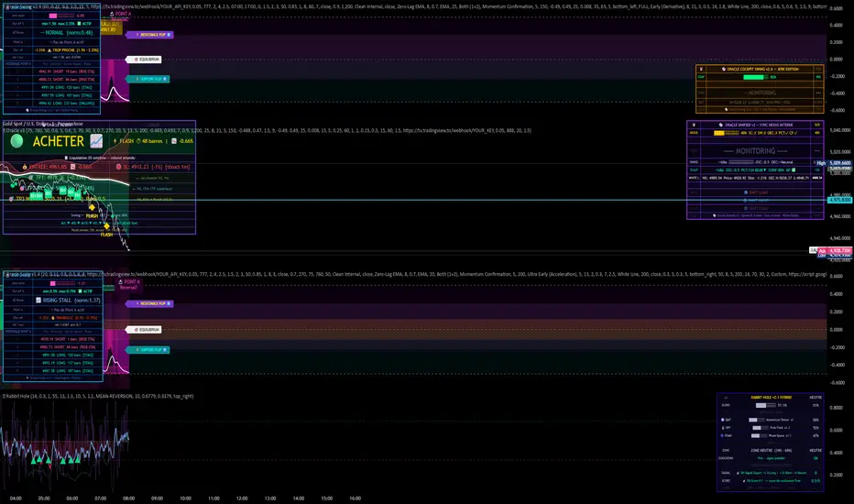
Task: Toggle the ACTIF checkbox in the Swing table
Action: point(80,24)
